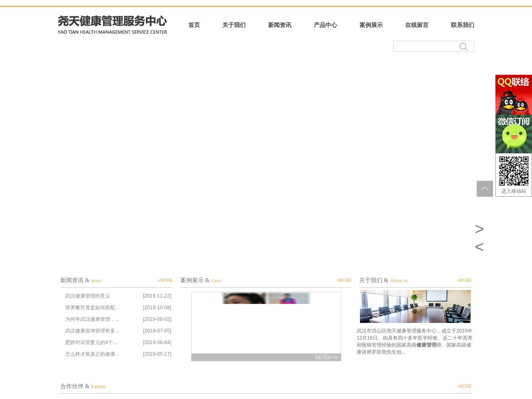Viewport: 532px width, 399px height.
Task: Go back a slide with the left arrow
Action: click(x=479, y=247)
